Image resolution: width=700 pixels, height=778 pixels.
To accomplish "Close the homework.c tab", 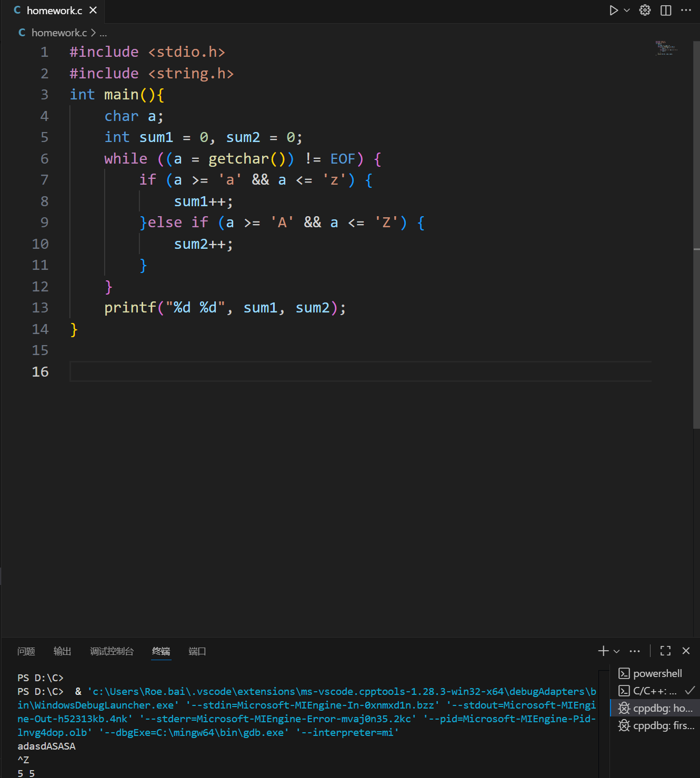I will tap(93, 11).
